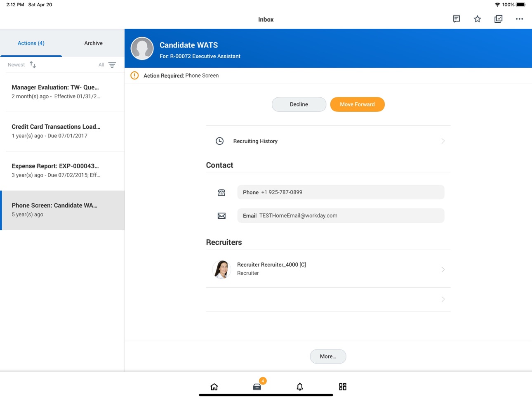Tap the Candidate WATS profile avatar
This screenshot has width=532, height=399.
coord(142,48)
